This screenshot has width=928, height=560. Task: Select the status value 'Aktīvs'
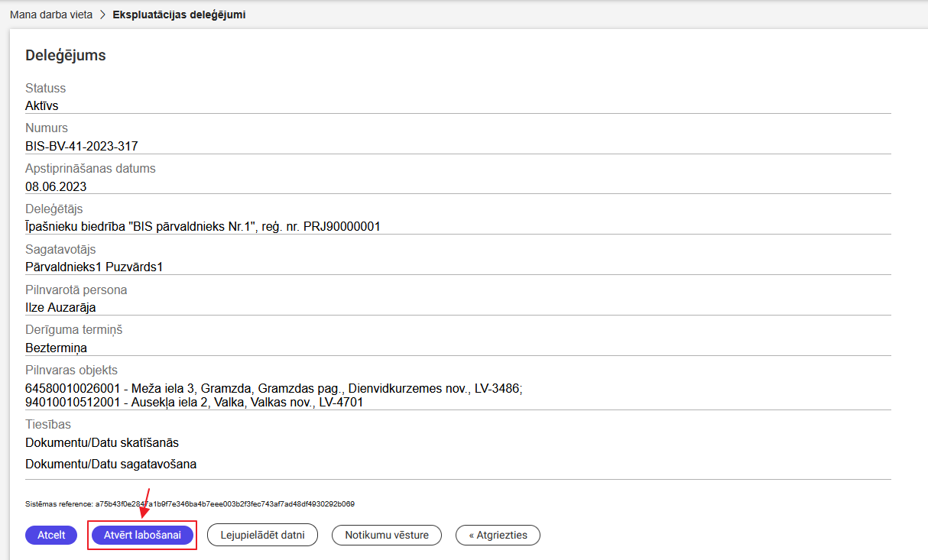(42, 105)
